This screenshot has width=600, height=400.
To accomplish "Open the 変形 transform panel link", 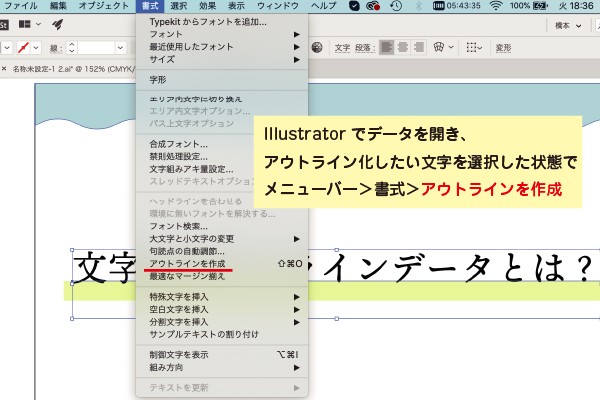I will pos(503,48).
